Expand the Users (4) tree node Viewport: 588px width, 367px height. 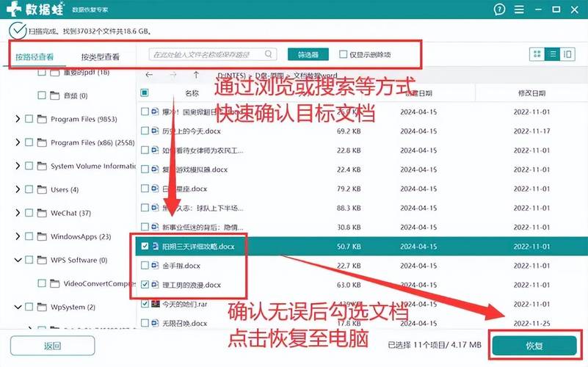coord(18,189)
